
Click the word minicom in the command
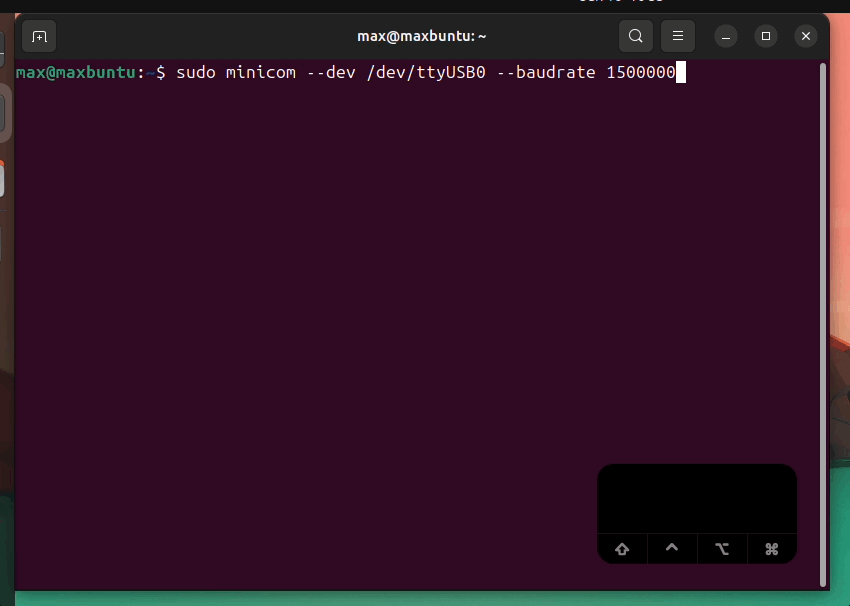261,72
